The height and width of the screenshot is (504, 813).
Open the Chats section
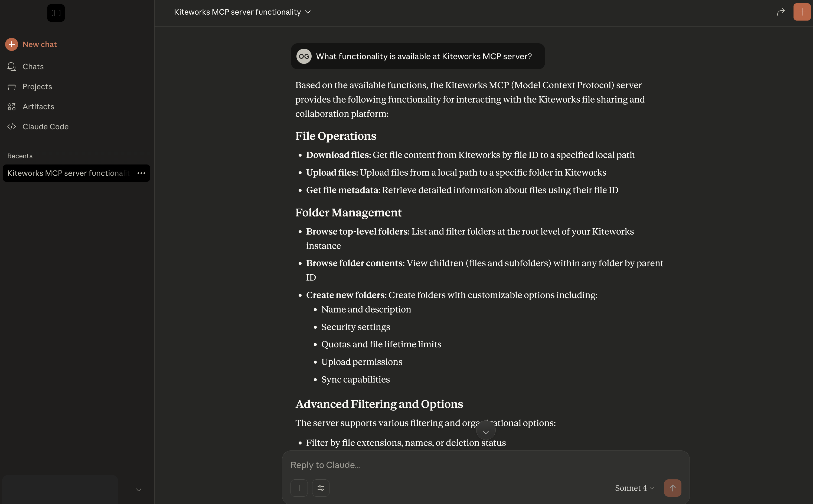click(33, 67)
